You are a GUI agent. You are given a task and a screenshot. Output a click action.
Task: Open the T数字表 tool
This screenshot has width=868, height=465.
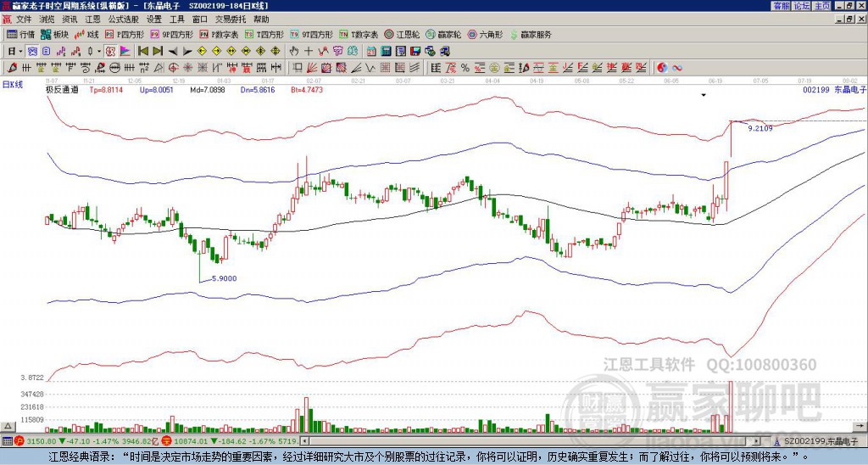(359, 34)
